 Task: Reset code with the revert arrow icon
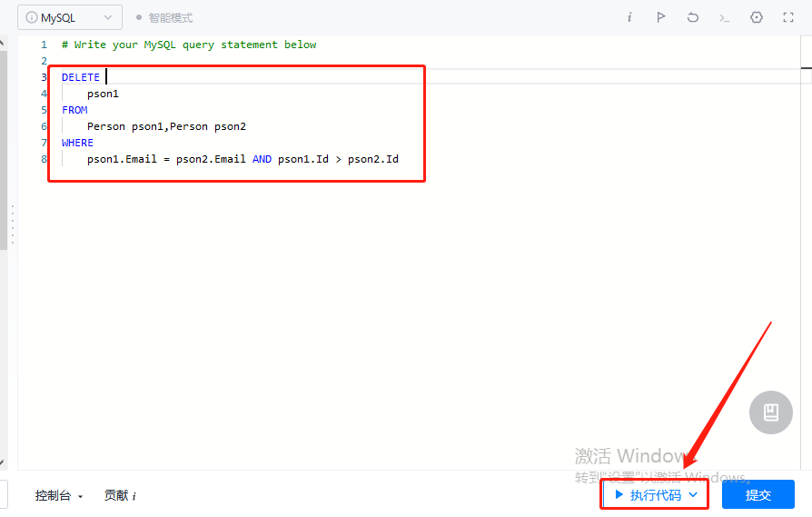(x=693, y=17)
